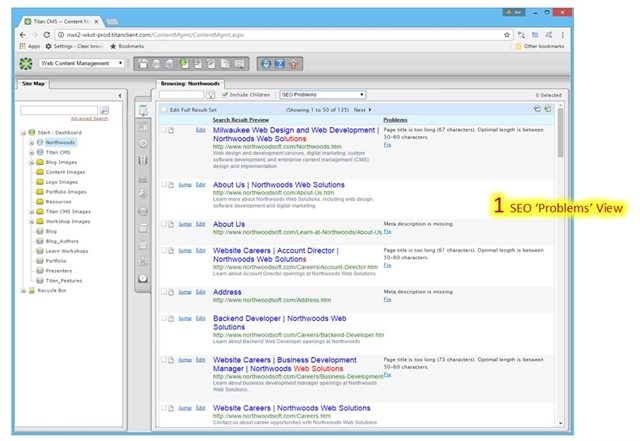Focus the filter text box above results
This screenshot has height=441, width=640.
tap(182, 95)
